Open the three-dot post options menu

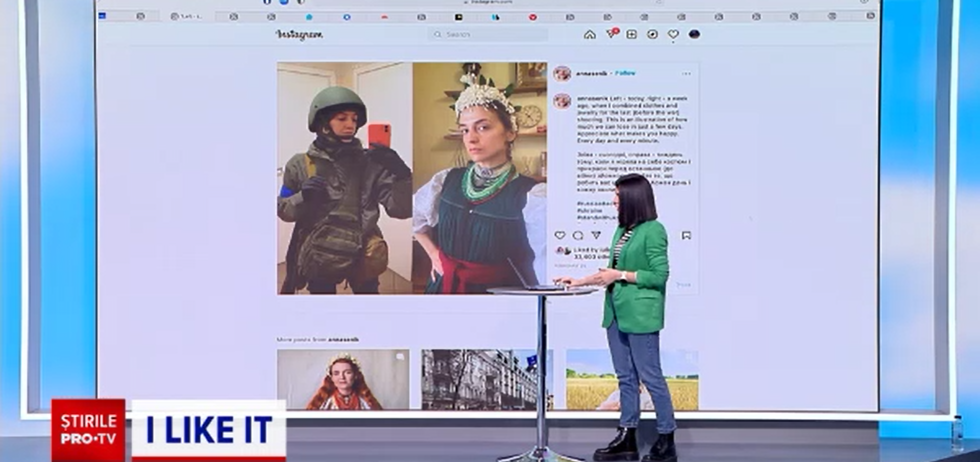[686, 73]
